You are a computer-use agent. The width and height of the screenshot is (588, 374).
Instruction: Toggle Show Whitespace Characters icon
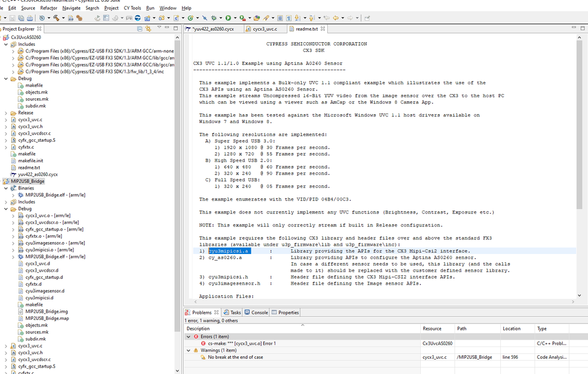289,18
